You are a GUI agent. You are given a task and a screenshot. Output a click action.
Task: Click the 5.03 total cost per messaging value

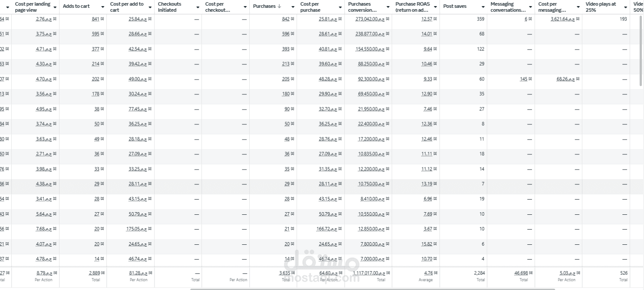(567, 273)
